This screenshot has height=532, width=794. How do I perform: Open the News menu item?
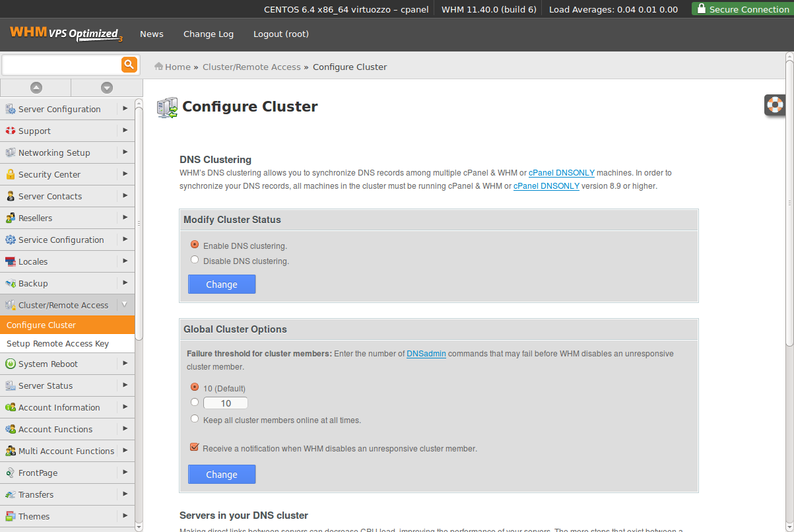pos(152,34)
